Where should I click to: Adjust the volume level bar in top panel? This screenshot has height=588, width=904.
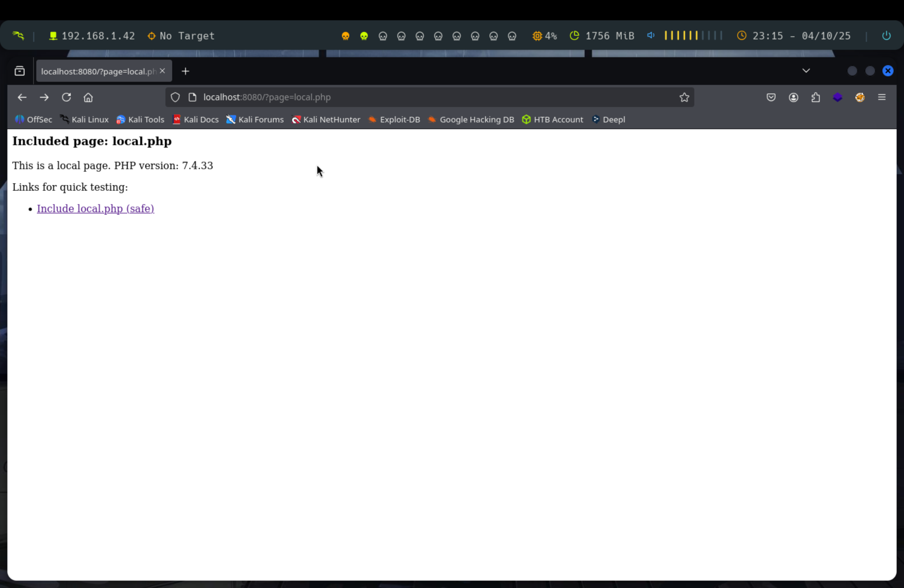(693, 36)
